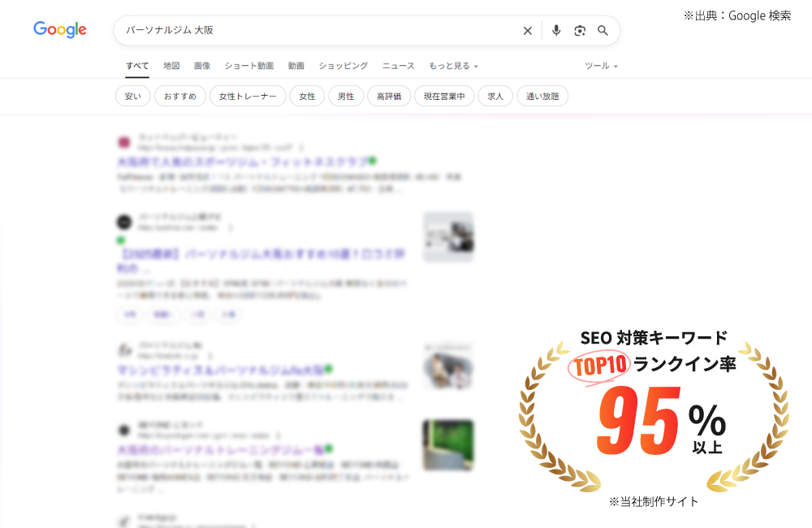This screenshot has width=812, height=528.
Task: Open Google Lens image search icon
Action: pos(580,31)
